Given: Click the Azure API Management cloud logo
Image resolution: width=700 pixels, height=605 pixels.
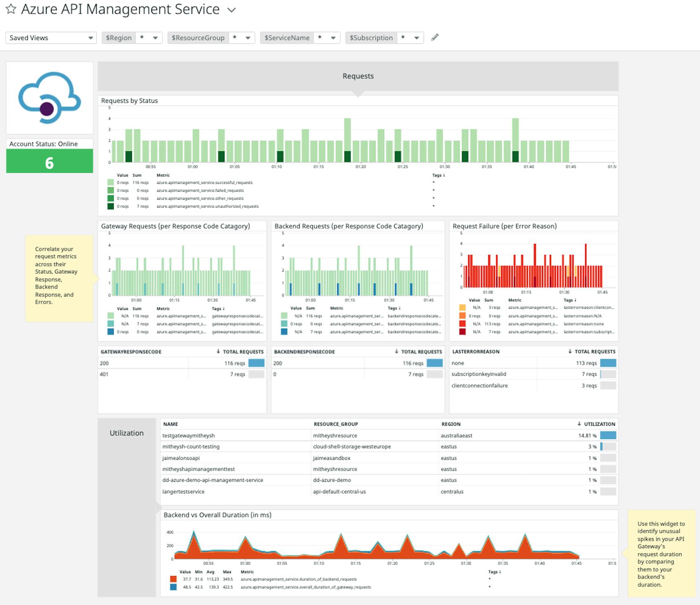Looking at the screenshot, I should coord(50,99).
